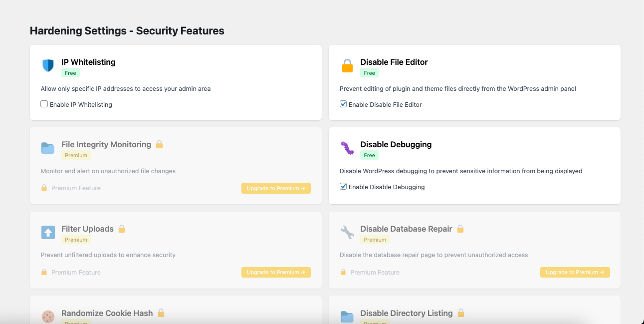Click the folder icon for Disable Directory Listing
644x324 pixels.
click(x=347, y=317)
